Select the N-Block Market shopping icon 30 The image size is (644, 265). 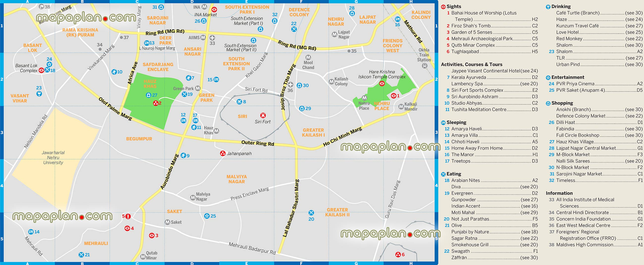click(x=299, y=85)
